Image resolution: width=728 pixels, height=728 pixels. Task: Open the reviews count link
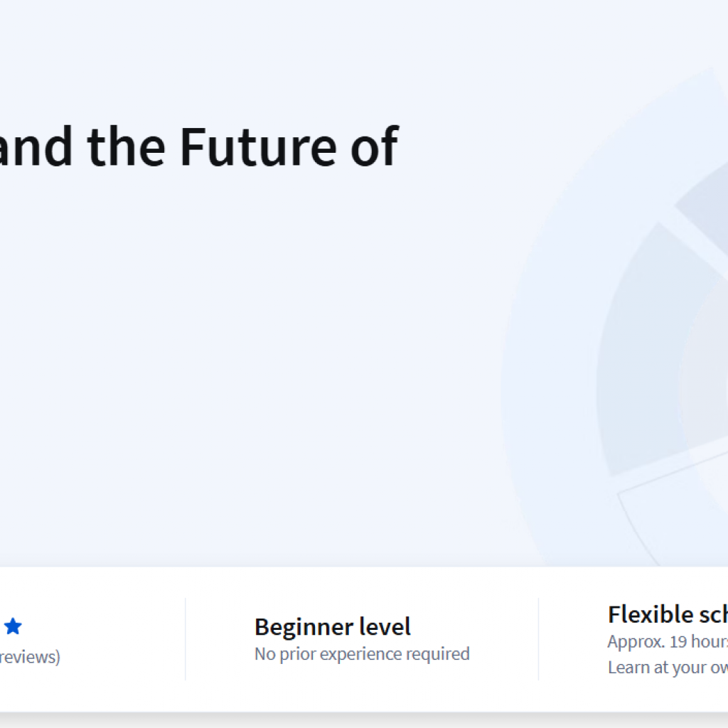click(30, 657)
